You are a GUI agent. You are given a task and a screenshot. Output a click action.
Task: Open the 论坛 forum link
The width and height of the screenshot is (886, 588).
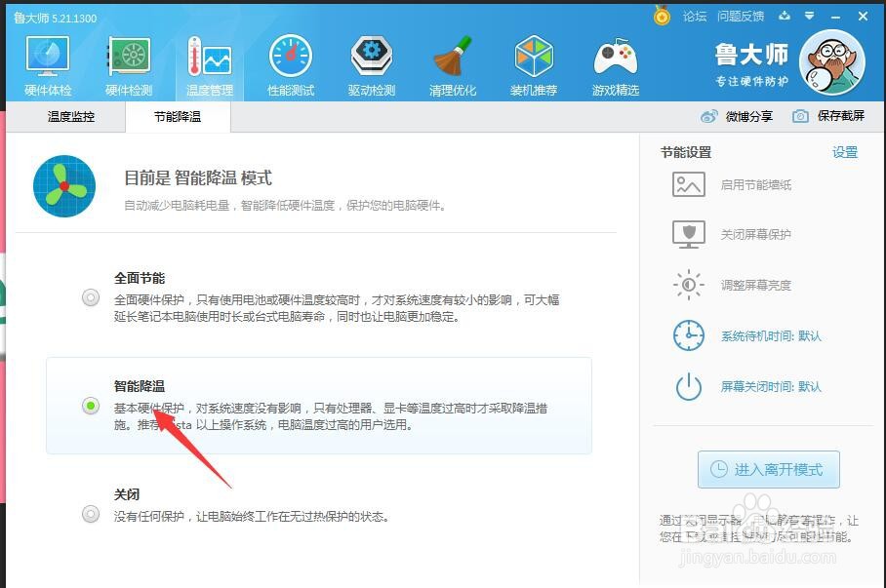coord(695,17)
